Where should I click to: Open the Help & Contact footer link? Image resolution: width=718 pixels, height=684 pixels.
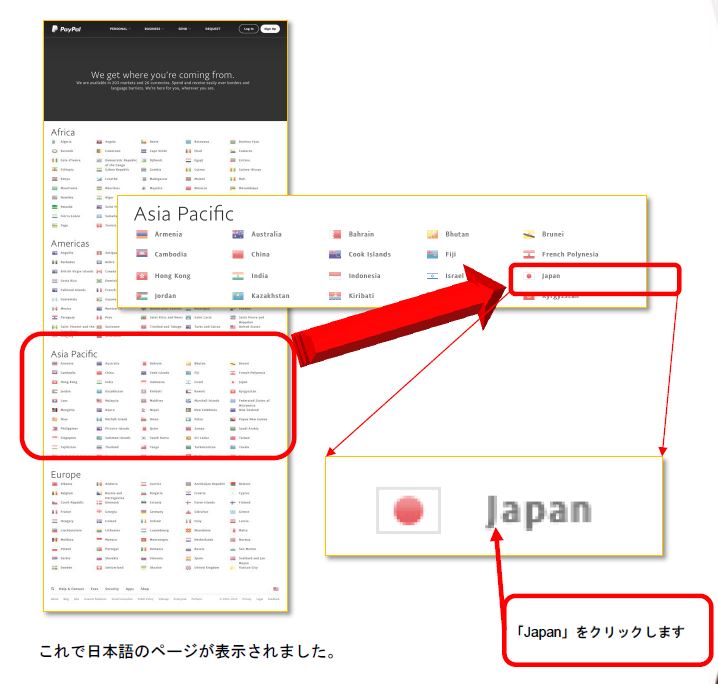[71, 589]
